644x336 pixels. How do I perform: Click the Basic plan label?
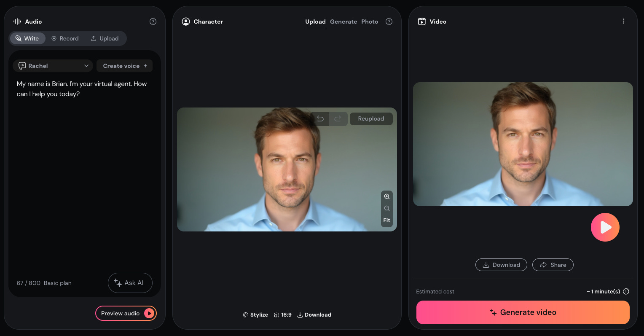tap(58, 283)
